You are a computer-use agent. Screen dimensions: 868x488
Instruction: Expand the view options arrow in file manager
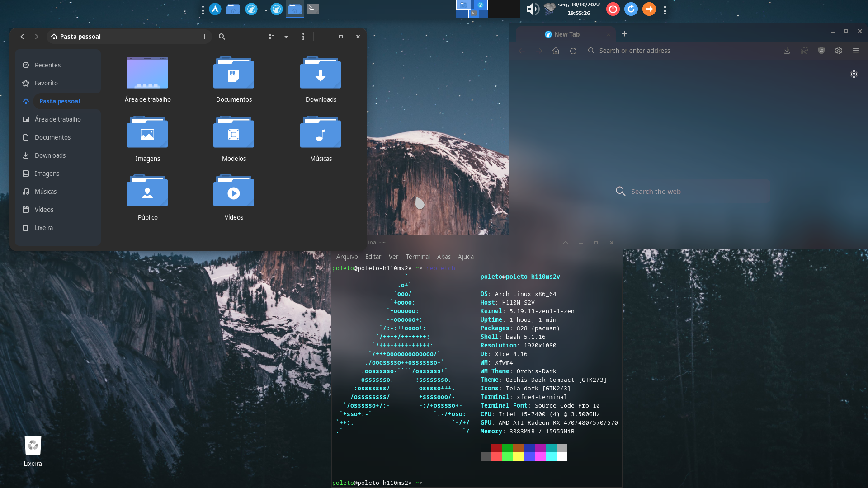click(286, 37)
